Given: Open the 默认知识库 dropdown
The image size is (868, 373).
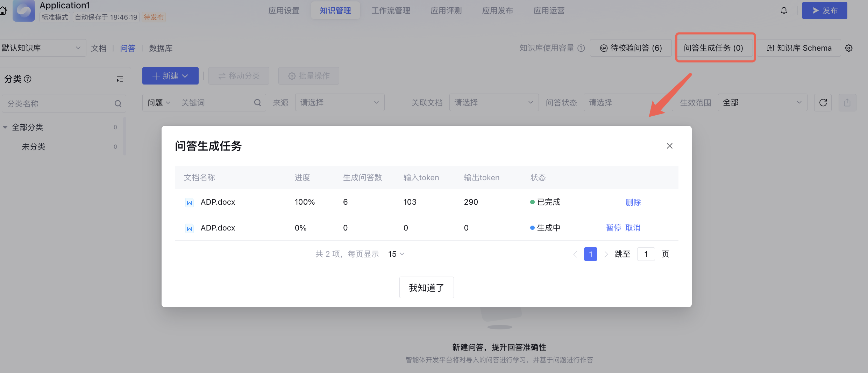Looking at the screenshot, I should tap(42, 48).
